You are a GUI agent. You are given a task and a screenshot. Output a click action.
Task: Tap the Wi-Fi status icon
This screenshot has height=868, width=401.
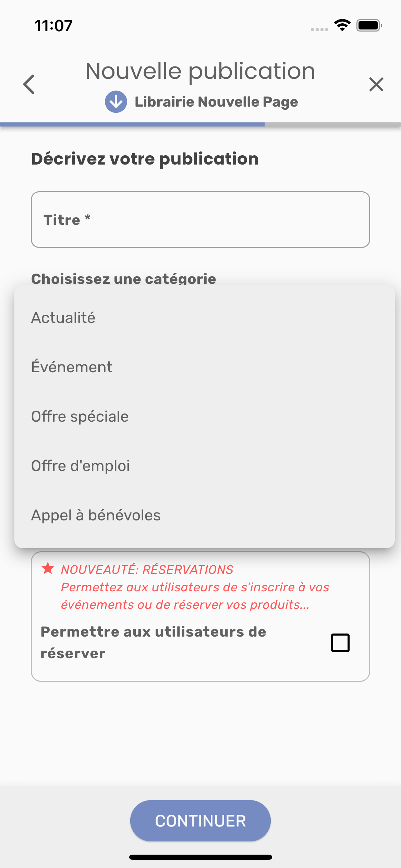tap(342, 25)
